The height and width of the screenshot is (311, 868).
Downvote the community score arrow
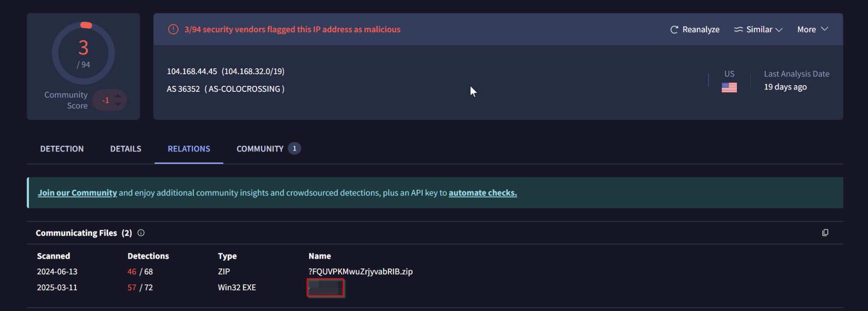(x=118, y=104)
